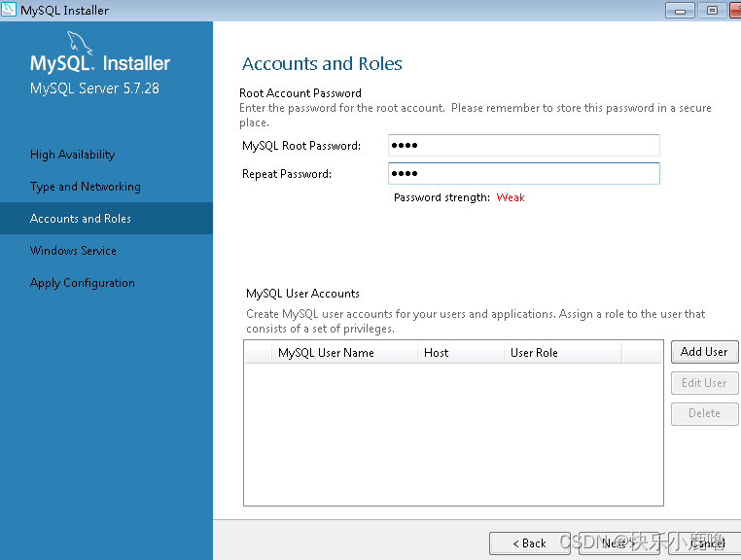The height and width of the screenshot is (560, 741).
Task: Maximize the MySQL Installer window
Action: pos(712,10)
